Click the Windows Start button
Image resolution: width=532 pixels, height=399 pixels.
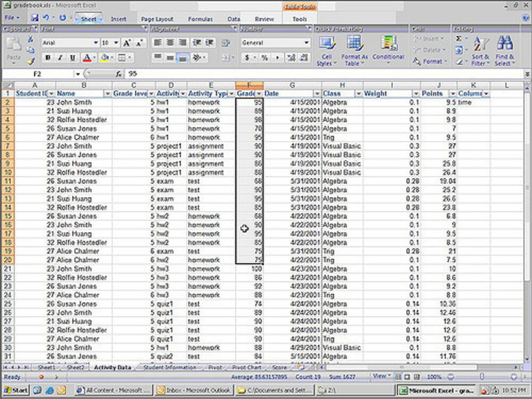click(14, 389)
